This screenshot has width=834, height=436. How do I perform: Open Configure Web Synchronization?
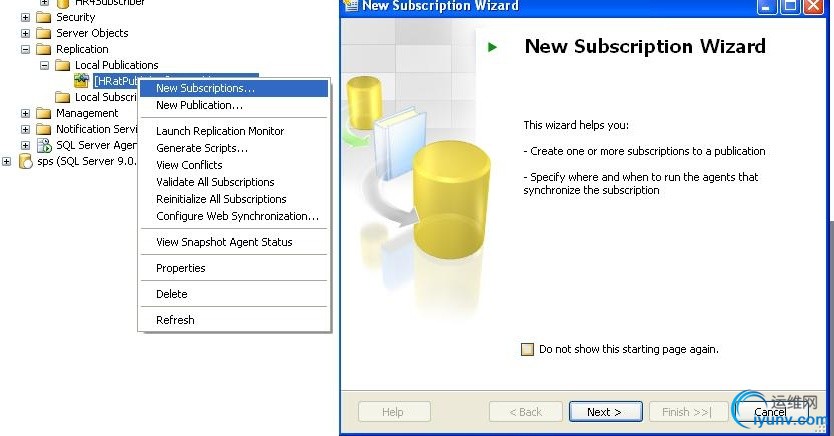click(x=234, y=216)
